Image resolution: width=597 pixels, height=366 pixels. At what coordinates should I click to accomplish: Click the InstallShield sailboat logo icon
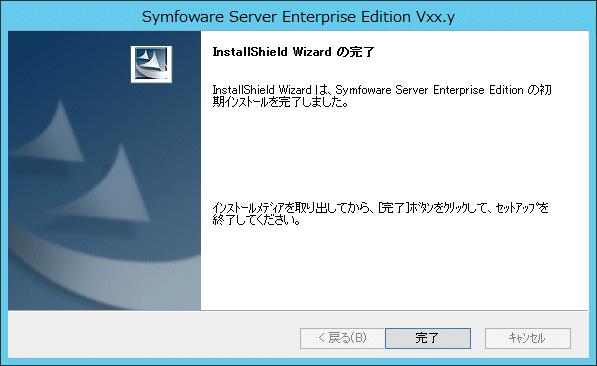(151, 64)
